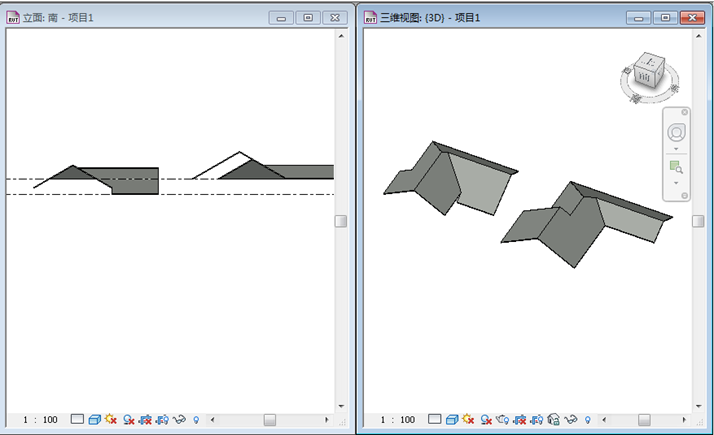Open the steering wheel navigation tool
Image resolution: width=714 pixels, height=435 pixels.
677,132
